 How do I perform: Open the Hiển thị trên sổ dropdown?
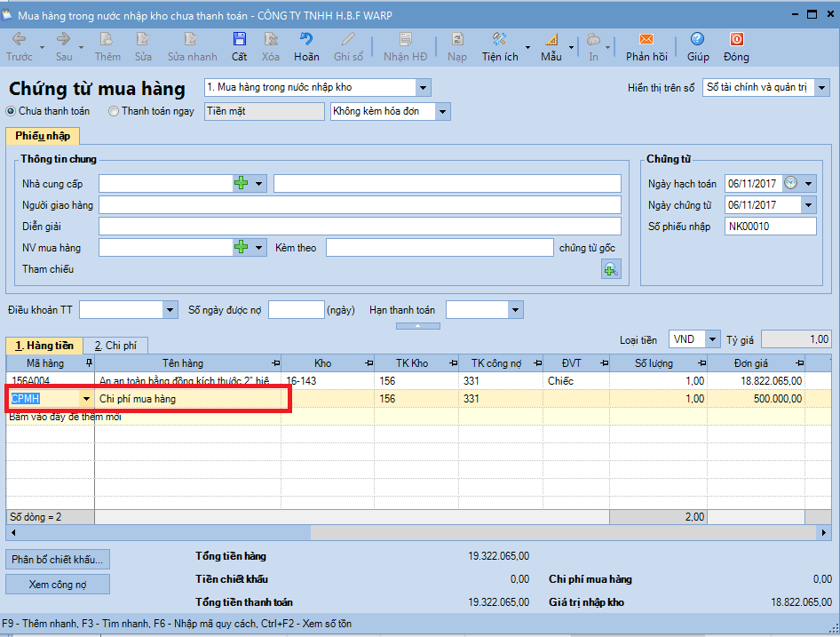point(821,87)
